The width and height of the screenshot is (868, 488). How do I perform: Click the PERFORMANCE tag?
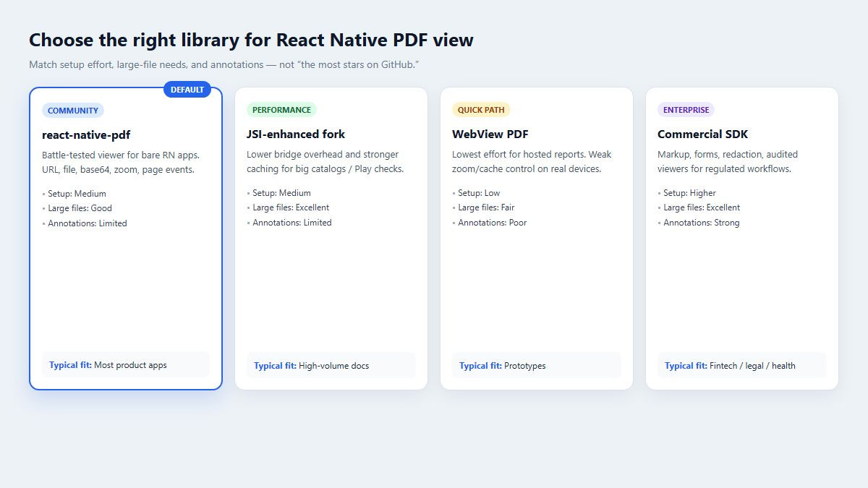281,110
